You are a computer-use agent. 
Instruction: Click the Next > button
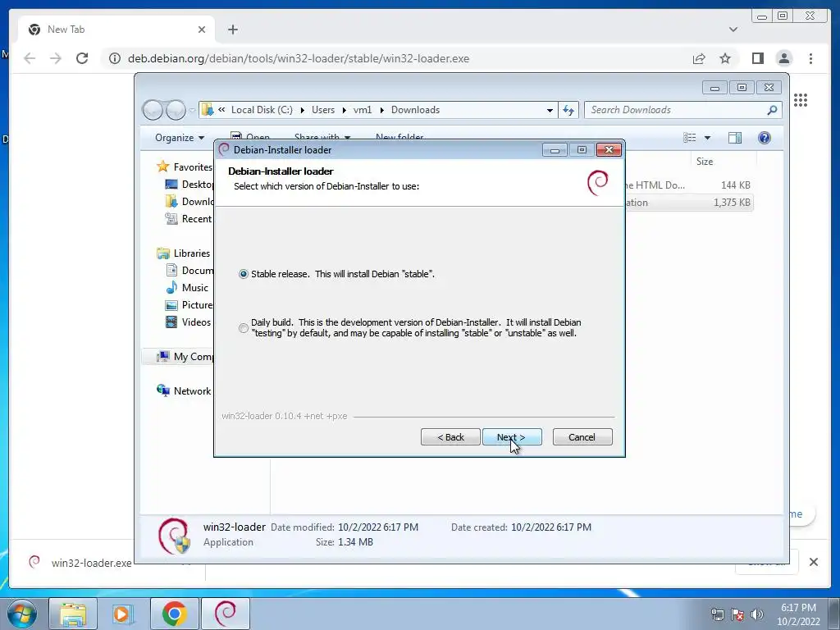tap(512, 437)
